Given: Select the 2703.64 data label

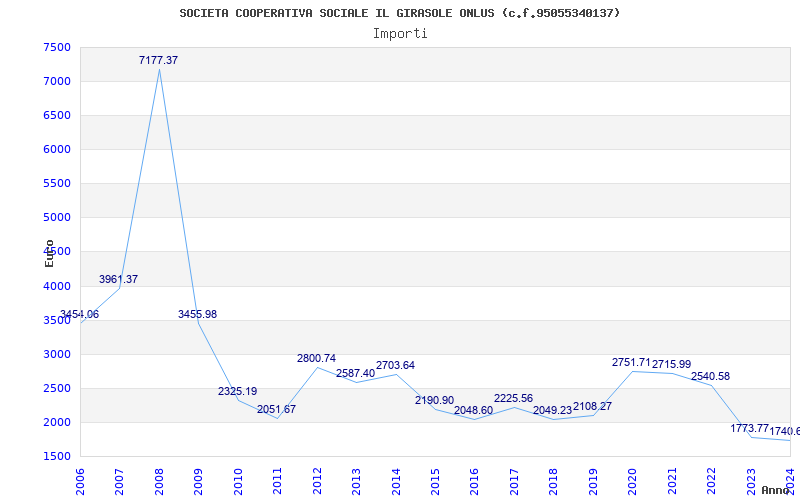Looking at the screenshot, I should [x=395, y=365].
